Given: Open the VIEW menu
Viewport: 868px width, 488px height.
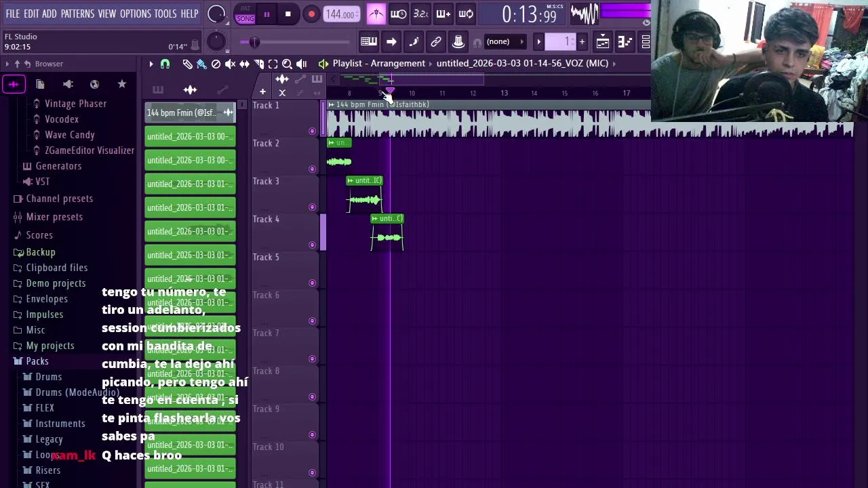Looking at the screenshot, I should coord(107,14).
